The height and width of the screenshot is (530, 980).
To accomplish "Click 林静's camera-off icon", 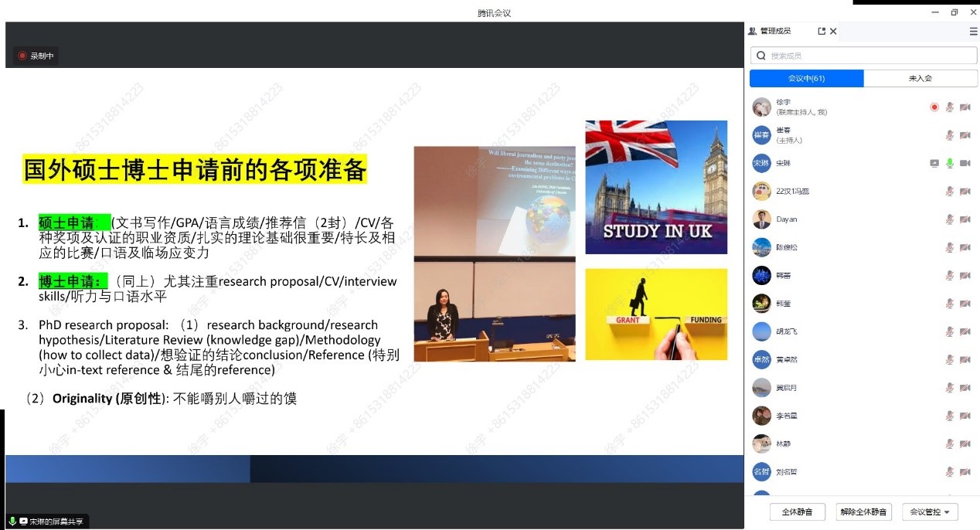I will (x=965, y=443).
